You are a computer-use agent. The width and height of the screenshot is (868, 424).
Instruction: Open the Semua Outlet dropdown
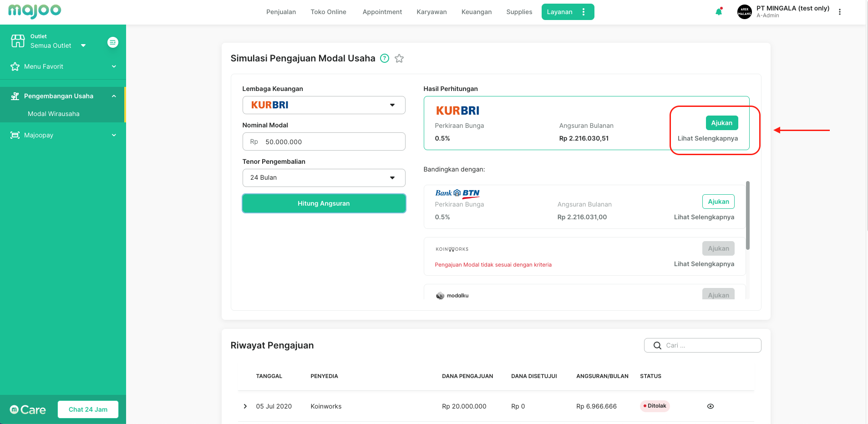pyautogui.click(x=58, y=45)
